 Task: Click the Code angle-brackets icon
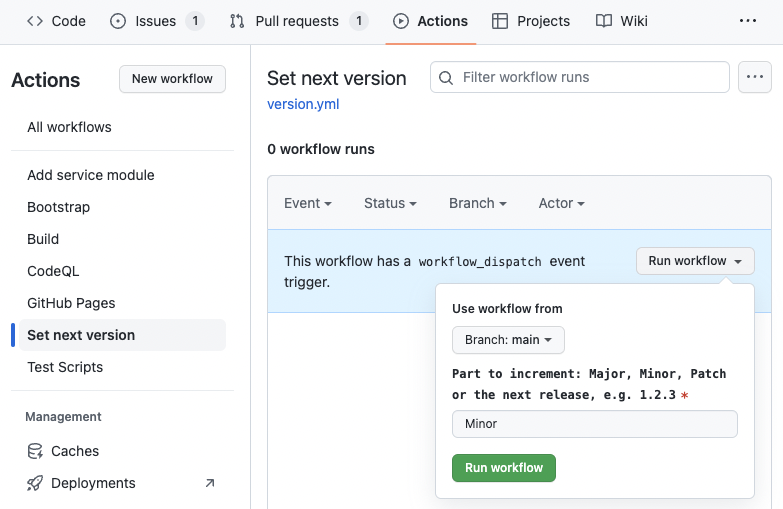(x=35, y=21)
